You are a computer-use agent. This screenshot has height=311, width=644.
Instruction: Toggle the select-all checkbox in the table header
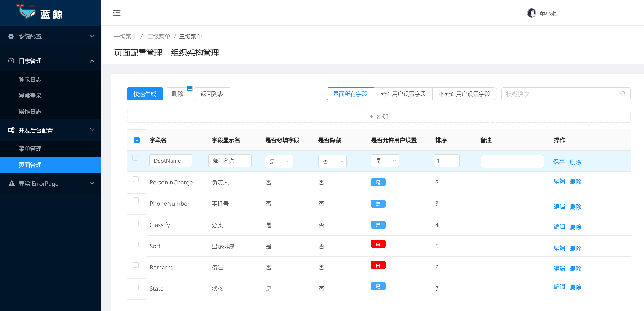(136, 140)
